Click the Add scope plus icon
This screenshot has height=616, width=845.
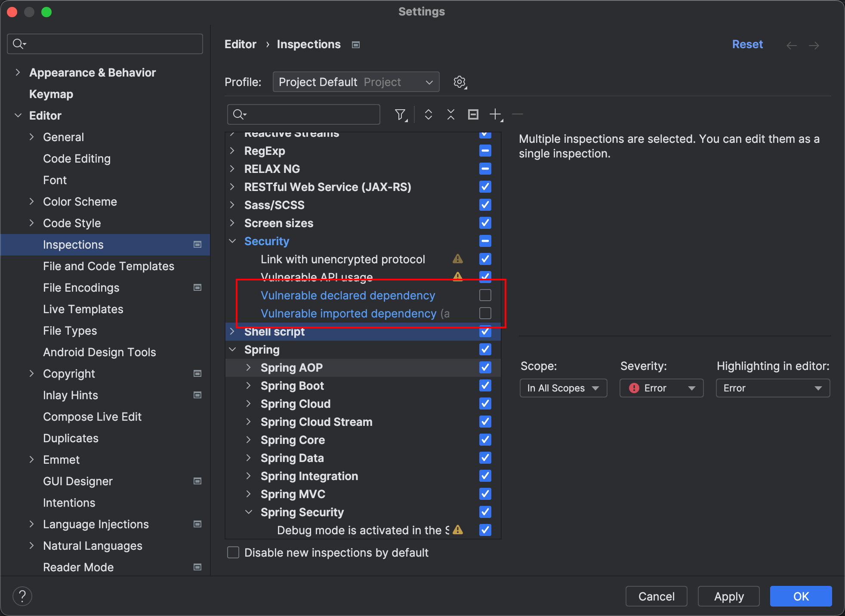pos(496,114)
